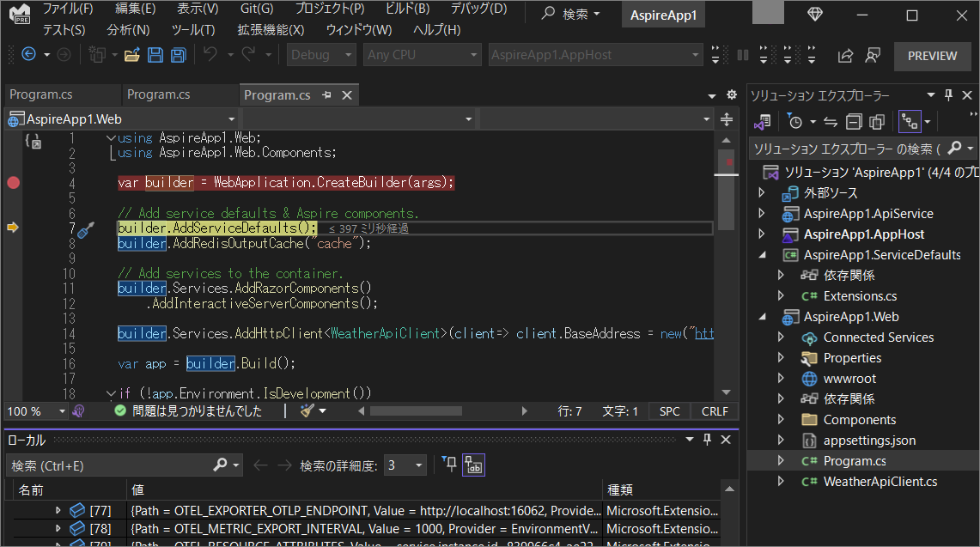Expand the AspireApp1.ApiService project node
The height and width of the screenshot is (547, 980).
click(x=761, y=213)
